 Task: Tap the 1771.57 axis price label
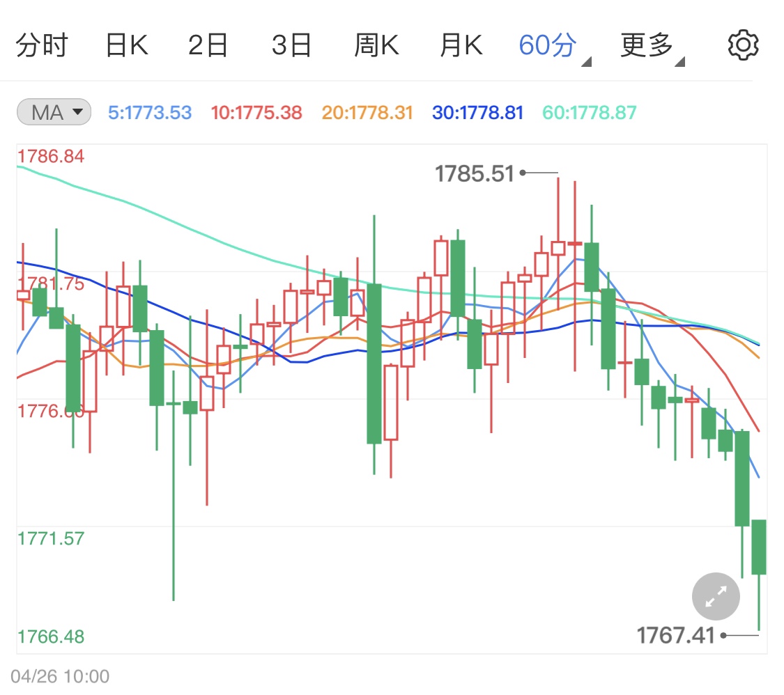click(x=51, y=538)
